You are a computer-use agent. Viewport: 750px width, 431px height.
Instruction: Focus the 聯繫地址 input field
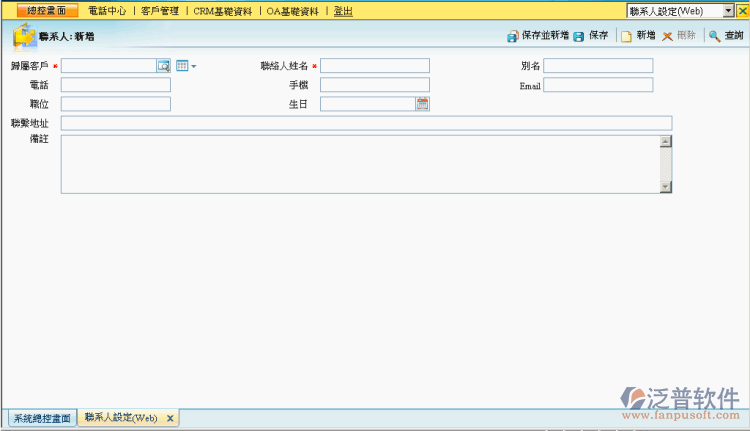point(366,123)
